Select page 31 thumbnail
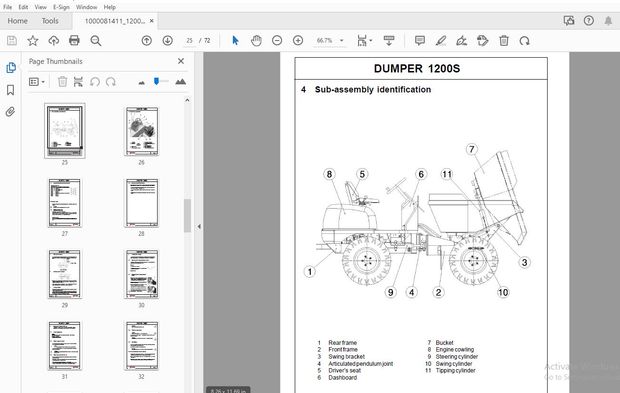The image size is (620, 393). (x=65, y=346)
